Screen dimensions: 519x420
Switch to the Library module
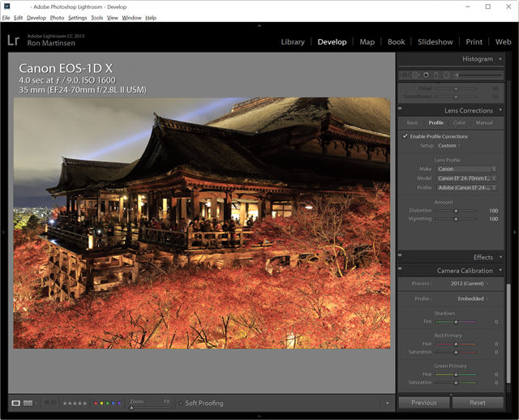tap(293, 42)
